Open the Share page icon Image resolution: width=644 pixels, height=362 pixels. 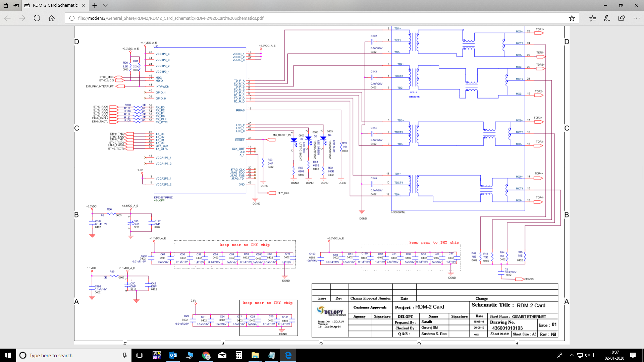622,18
